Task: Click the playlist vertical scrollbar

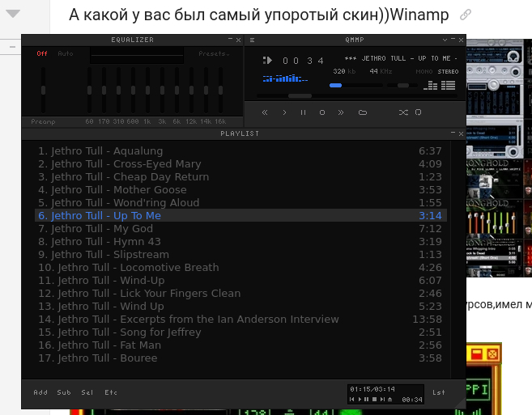Action: coord(458,260)
